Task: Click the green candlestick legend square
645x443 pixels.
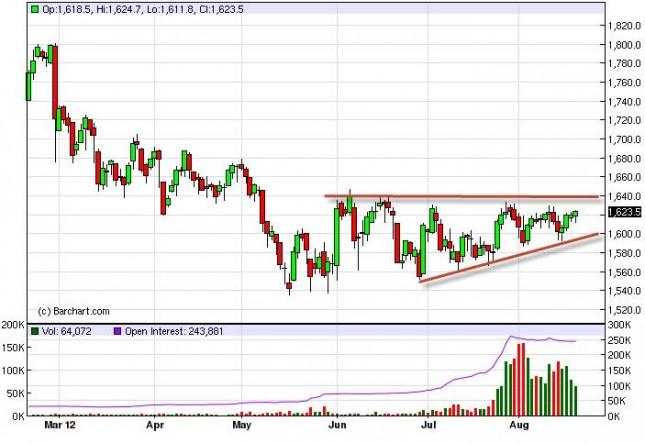Action: 35,9
